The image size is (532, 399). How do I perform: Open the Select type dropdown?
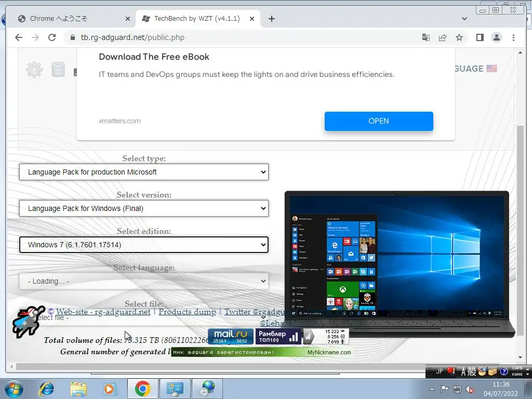pos(144,172)
